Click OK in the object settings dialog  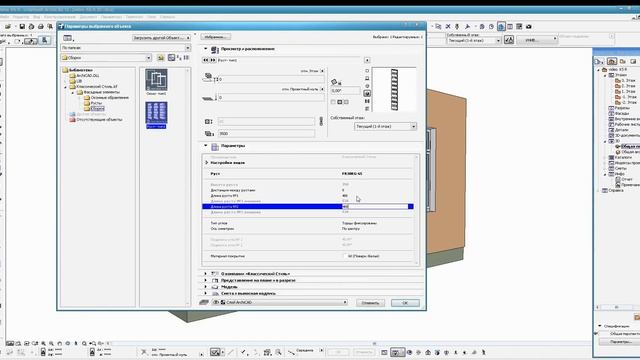tap(405, 303)
